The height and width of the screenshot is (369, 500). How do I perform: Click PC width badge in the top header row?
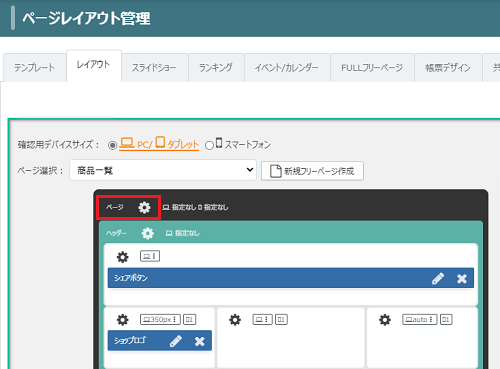click(x=150, y=256)
